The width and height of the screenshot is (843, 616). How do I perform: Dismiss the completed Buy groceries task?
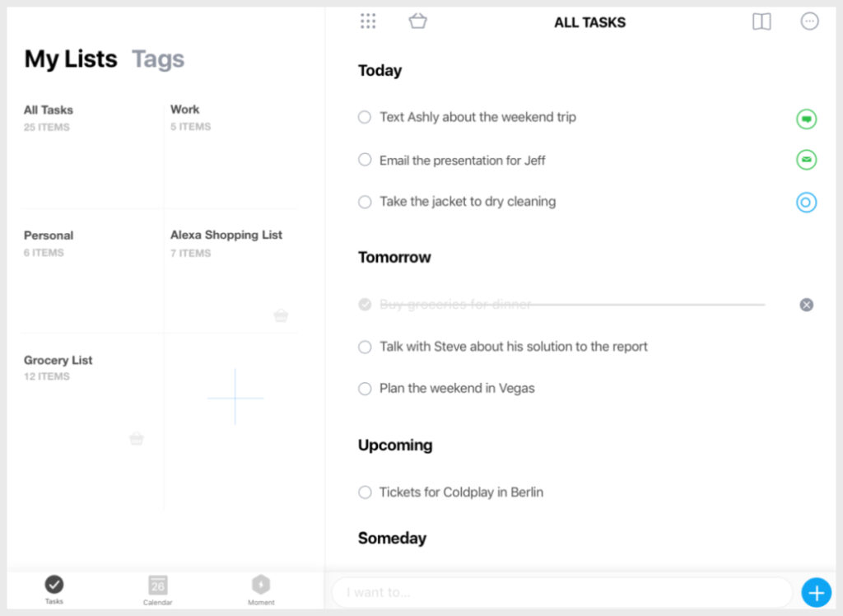[x=806, y=305]
